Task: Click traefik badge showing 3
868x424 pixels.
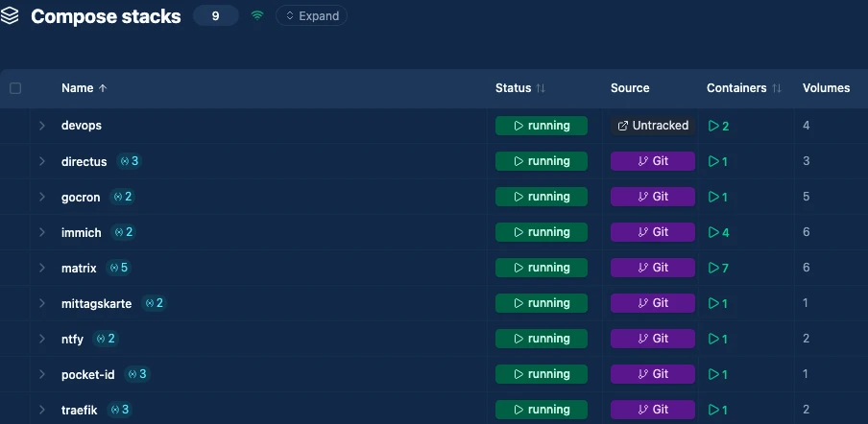Action: [x=120, y=410]
